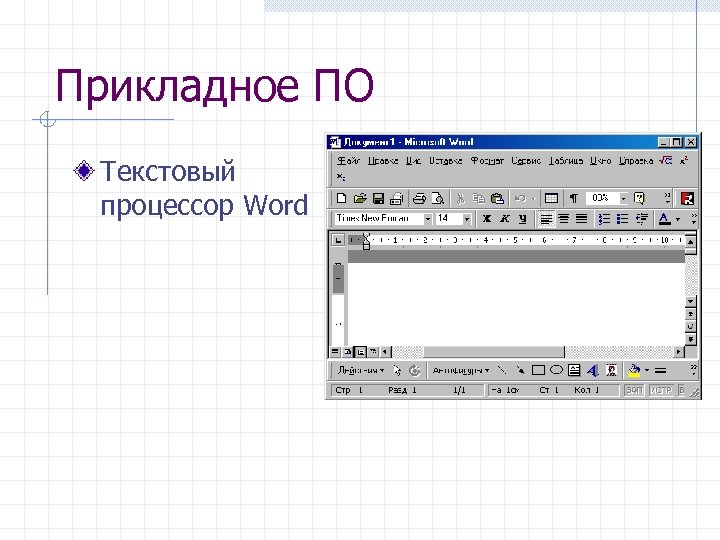Click the red icon at toolbar end
This screenshot has width=720, height=540.
click(x=687, y=198)
